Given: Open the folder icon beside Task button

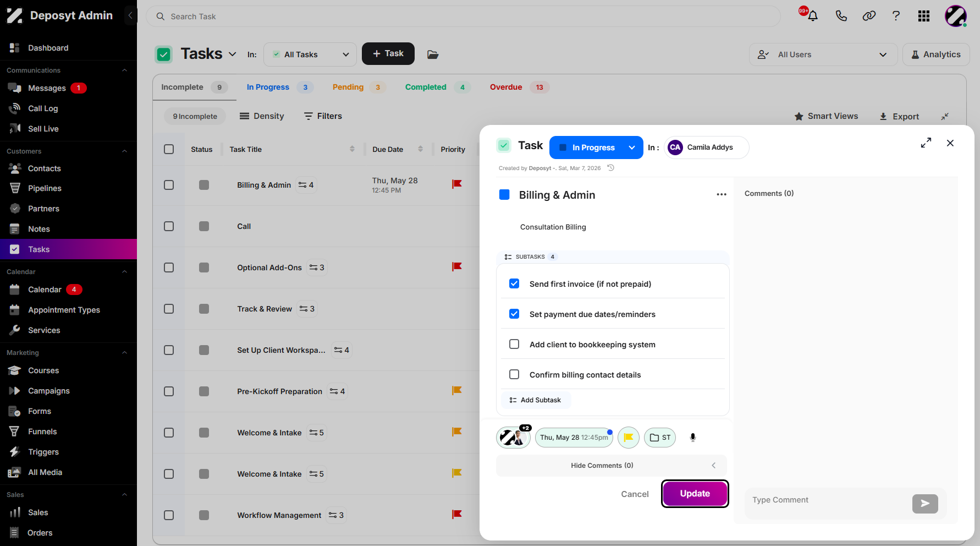Looking at the screenshot, I should pos(433,54).
